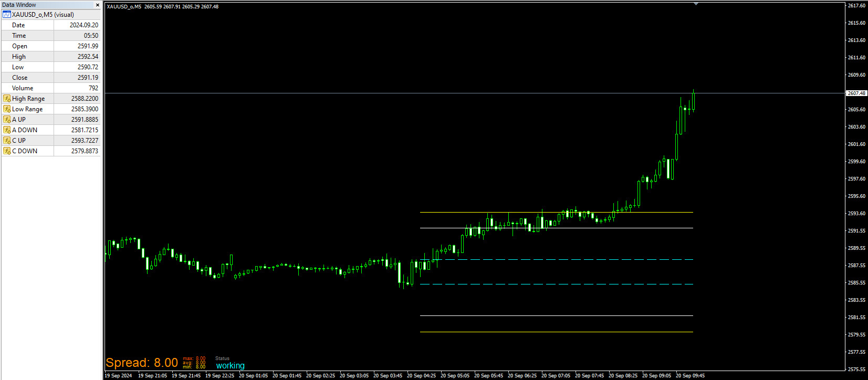Click the Volume value 792
868x380 pixels.
tap(93, 88)
